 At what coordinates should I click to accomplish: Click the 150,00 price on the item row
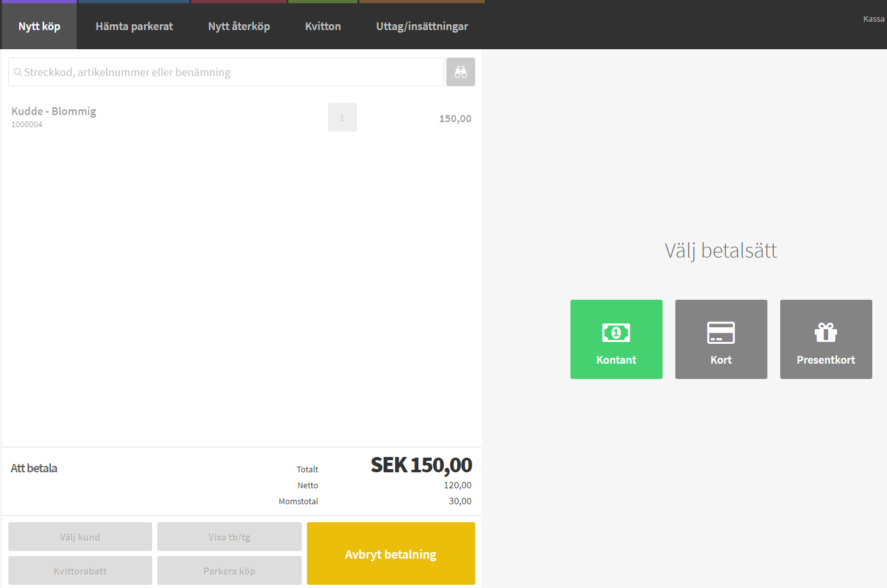coord(455,118)
